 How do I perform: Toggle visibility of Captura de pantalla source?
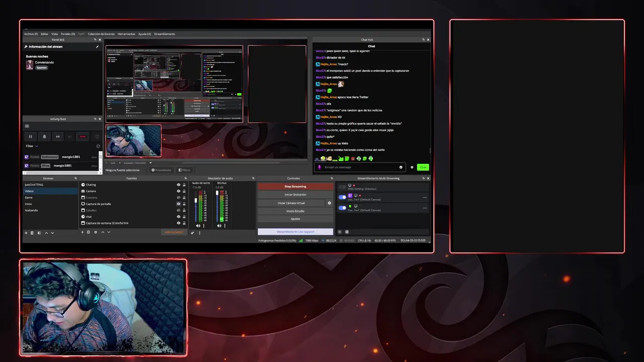click(x=179, y=204)
